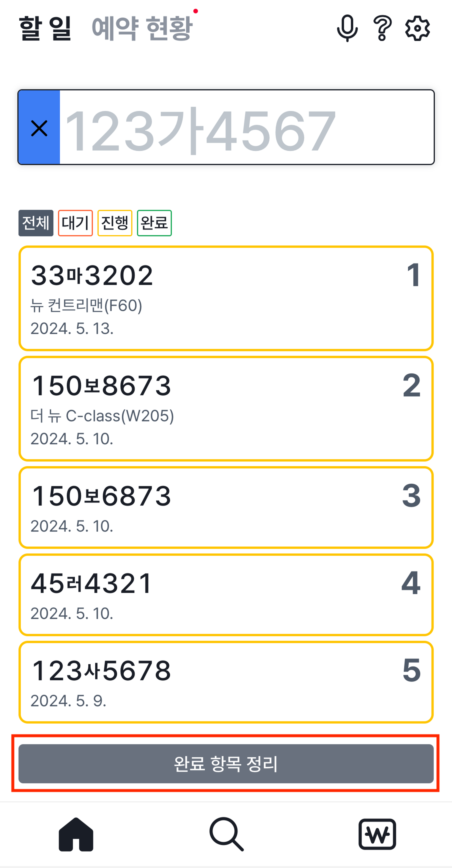Screen dimensions: 452x868
Task: Select task card 123사5678
Action: pyautogui.click(x=226, y=682)
